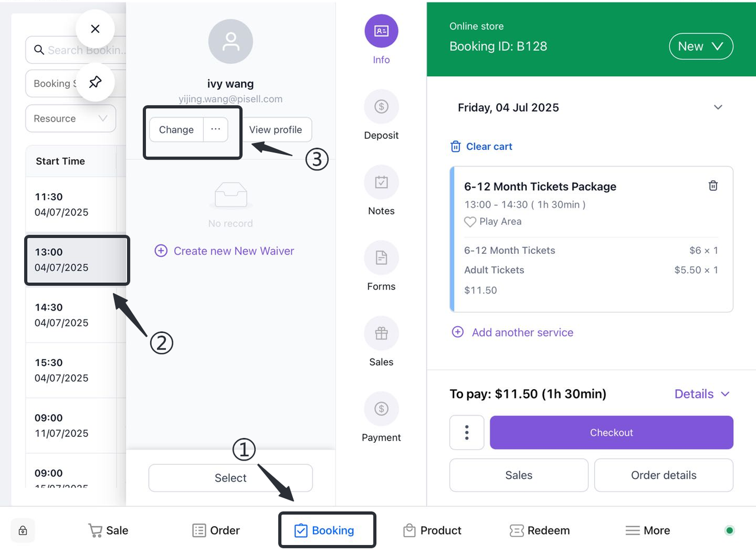
Task: Open the New status dropdown
Action: [700, 47]
